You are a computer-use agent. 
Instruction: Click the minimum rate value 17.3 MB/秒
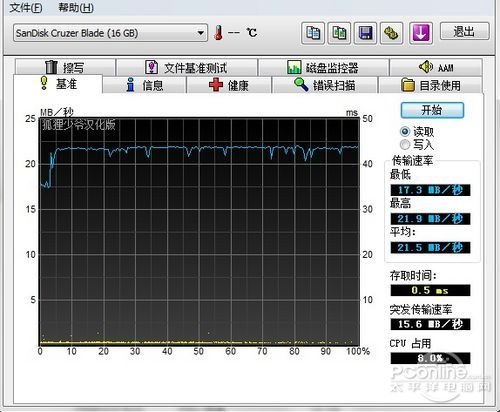coord(430,190)
